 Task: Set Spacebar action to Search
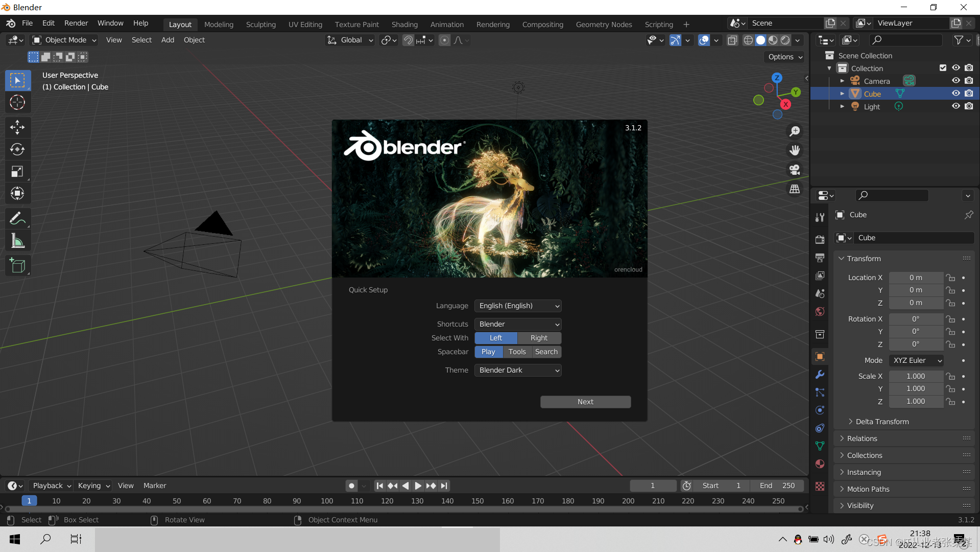pyautogui.click(x=546, y=352)
